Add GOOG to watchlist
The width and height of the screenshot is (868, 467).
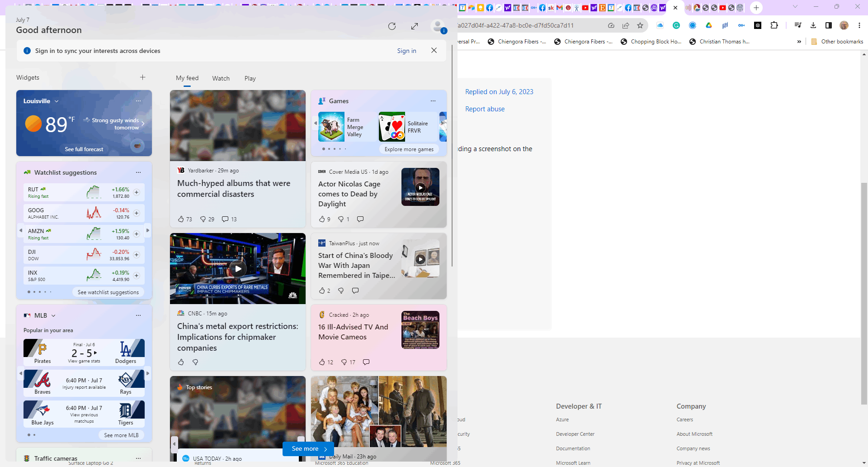(x=137, y=213)
